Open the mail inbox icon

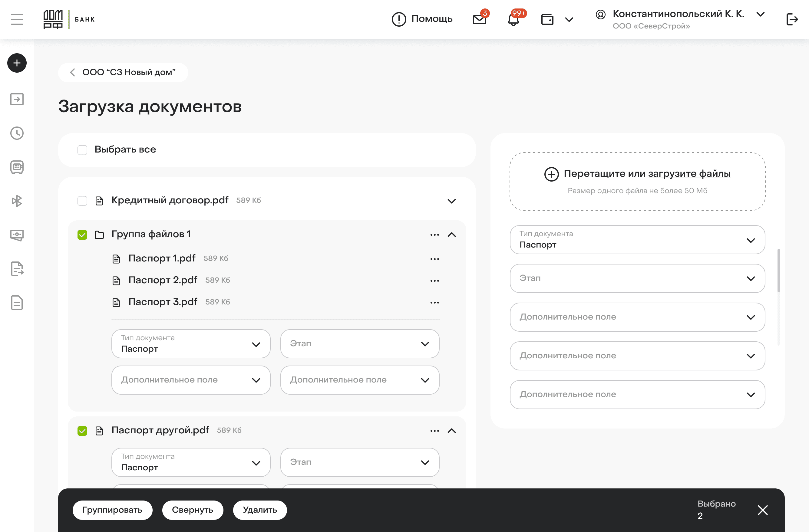[479, 19]
